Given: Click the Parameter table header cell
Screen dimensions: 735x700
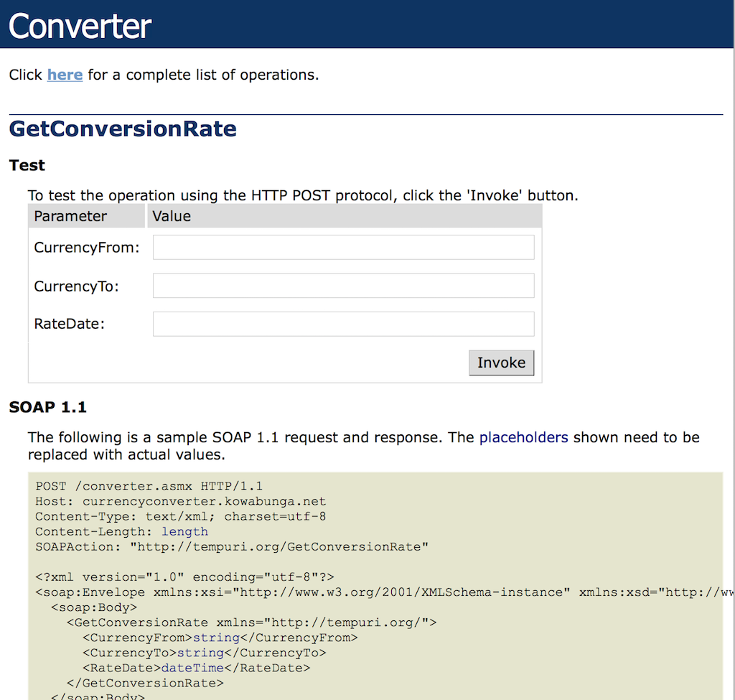Looking at the screenshot, I should 70,215.
